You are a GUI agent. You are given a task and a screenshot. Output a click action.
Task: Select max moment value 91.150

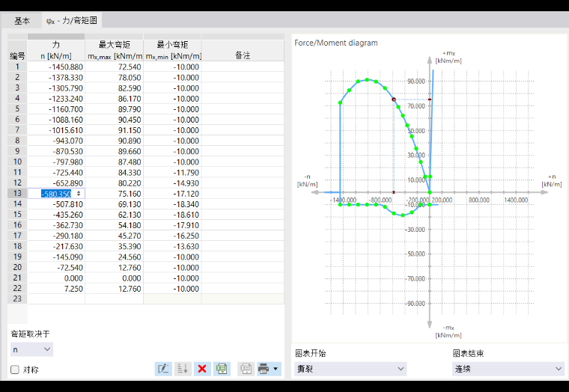click(x=115, y=130)
